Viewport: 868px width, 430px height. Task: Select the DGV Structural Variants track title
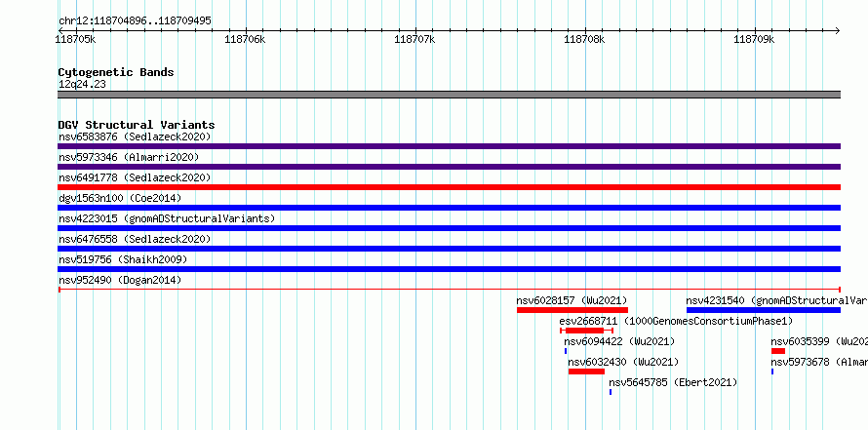tap(137, 125)
